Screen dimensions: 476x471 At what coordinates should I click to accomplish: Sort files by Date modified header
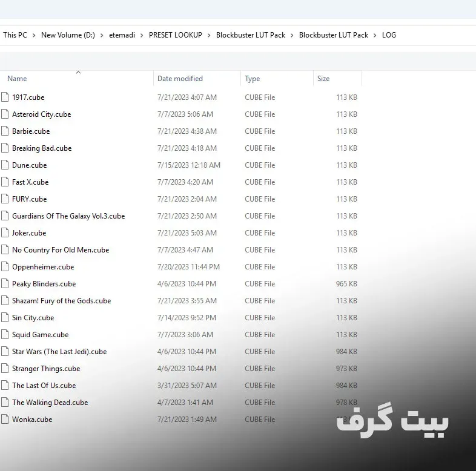[x=180, y=79]
